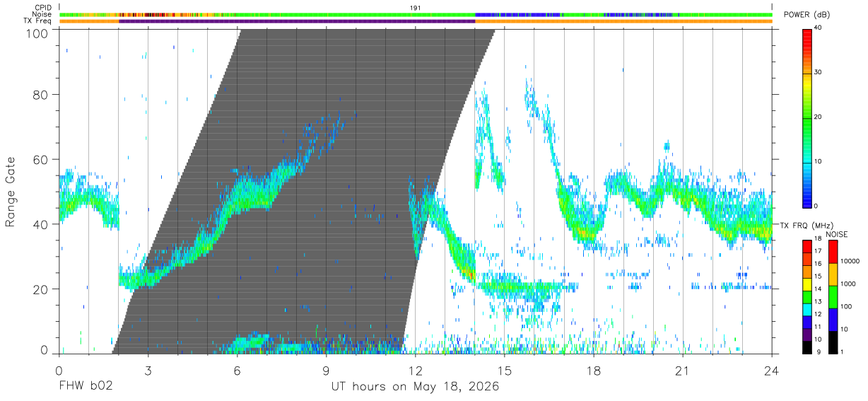Click the '18' hour tick on the time axis
The image size is (868, 401).
point(593,371)
